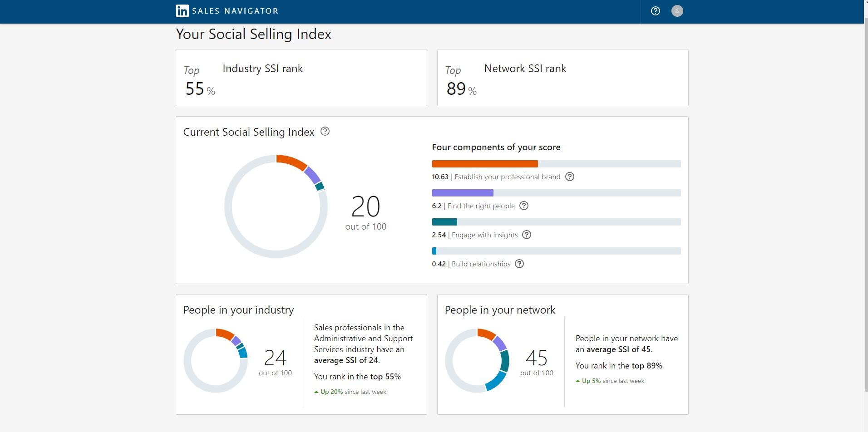Click the 55% industry rank value
The width and height of the screenshot is (868, 432).
pyautogui.click(x=200, y=88)
